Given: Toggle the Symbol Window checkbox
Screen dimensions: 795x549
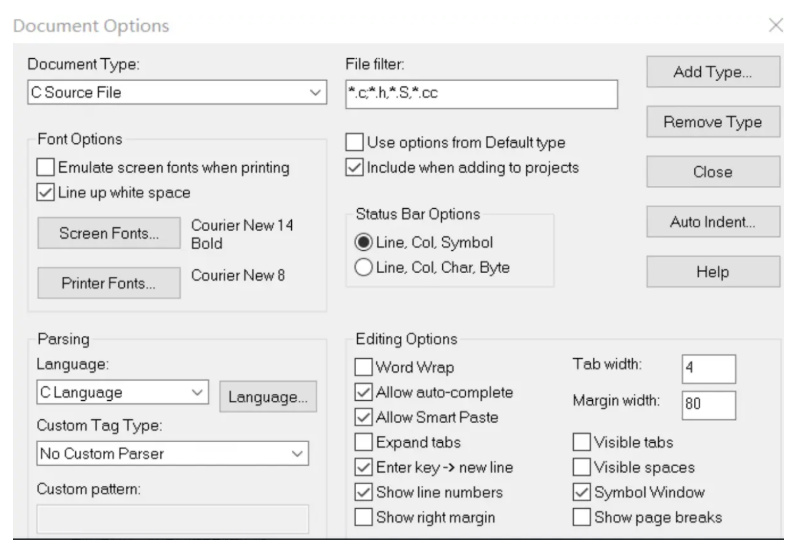Looking at the screenshot, I should point(581,492).
